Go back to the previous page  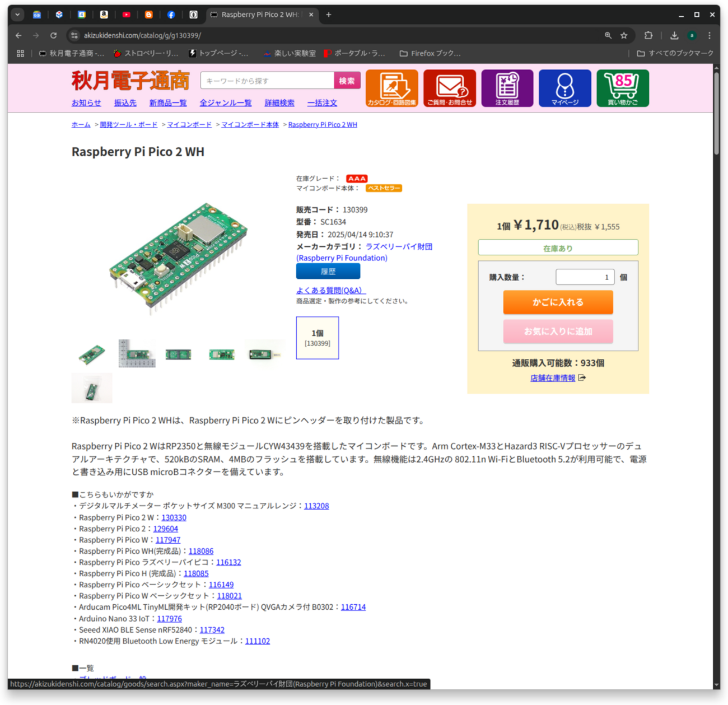(x=18, y=35)
